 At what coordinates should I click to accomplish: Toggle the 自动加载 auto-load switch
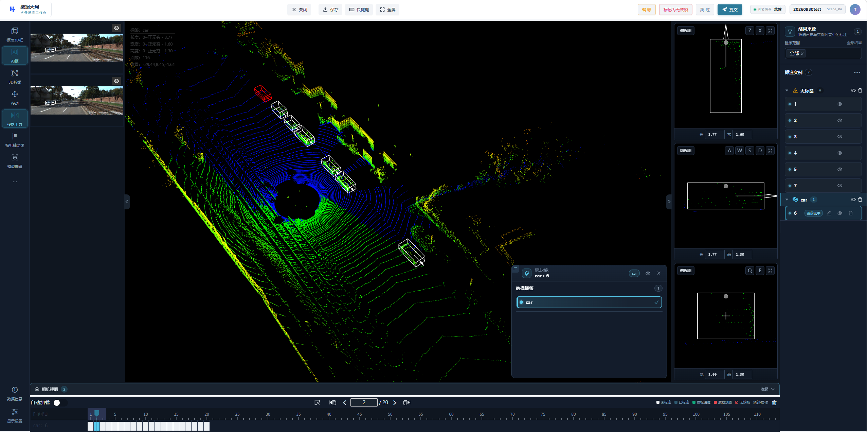60,402
